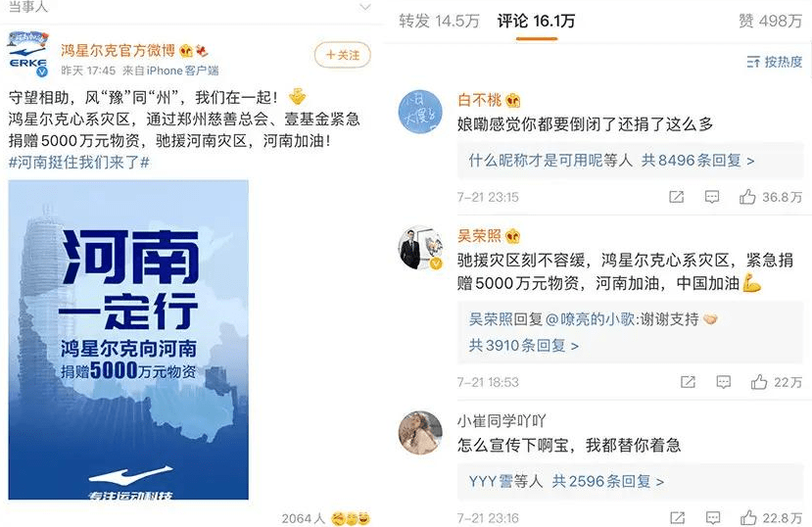
Task: Open 白不桃's profile avatar
Action: coord(419,112)
